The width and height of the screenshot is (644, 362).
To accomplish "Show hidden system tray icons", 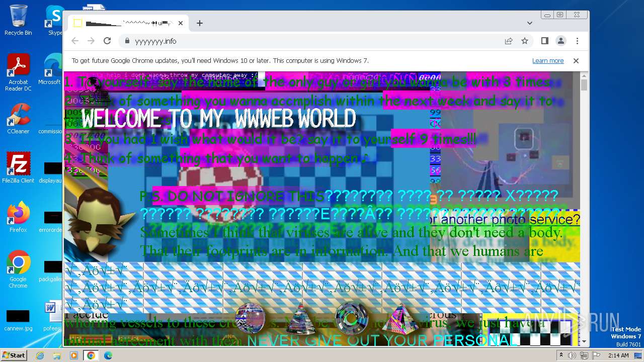I will click(x=561, y=355).
